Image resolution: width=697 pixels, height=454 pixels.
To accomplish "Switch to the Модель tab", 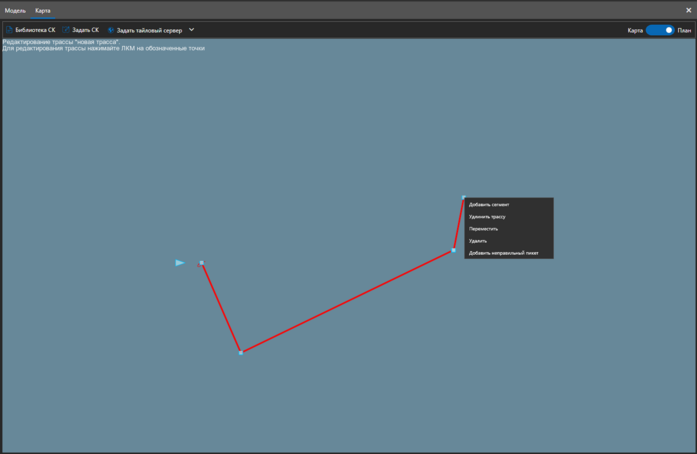I will (15, 10).
